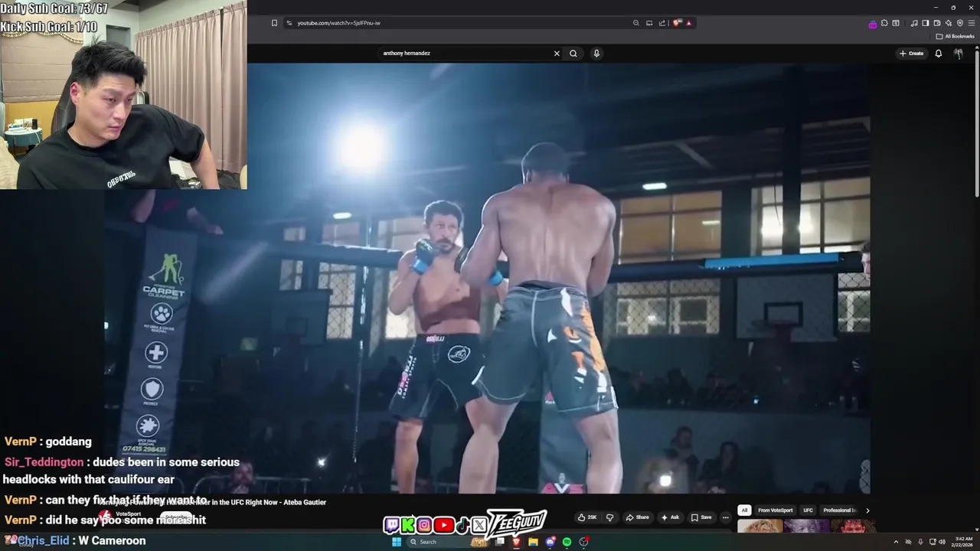Clear the YouTube search text with X
Screen dimensions: 980x551
click(557, 54)
